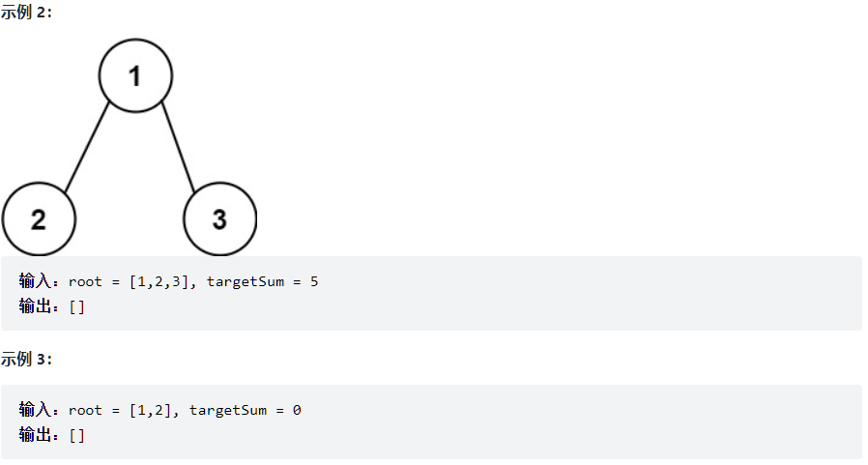Click the word 'root' in example 2 input

85,282
